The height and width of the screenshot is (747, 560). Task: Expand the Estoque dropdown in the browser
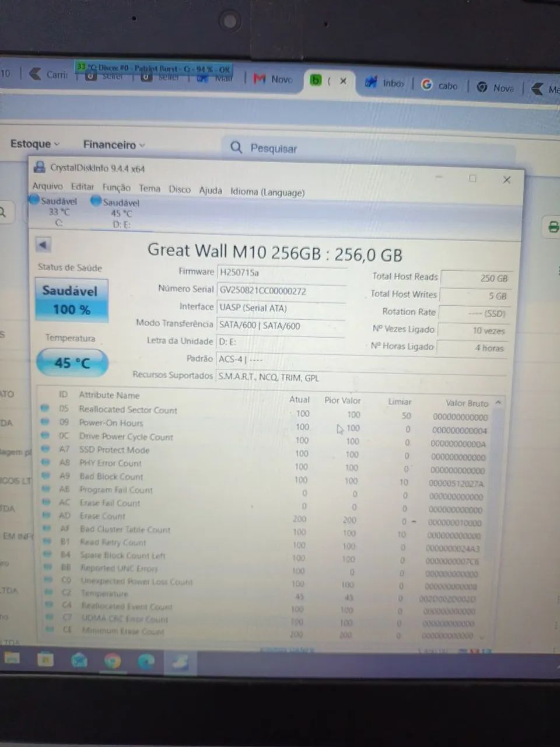click(35, 144)
